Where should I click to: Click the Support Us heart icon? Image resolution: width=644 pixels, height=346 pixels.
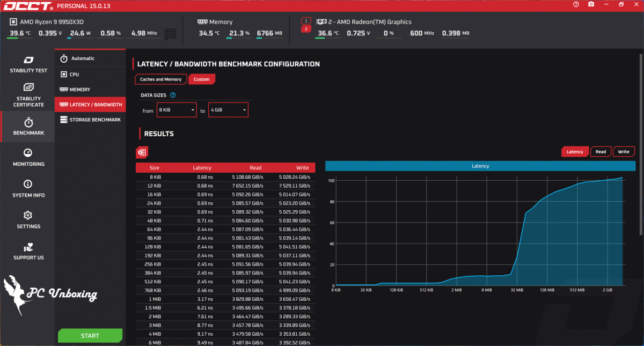[28, 247]
